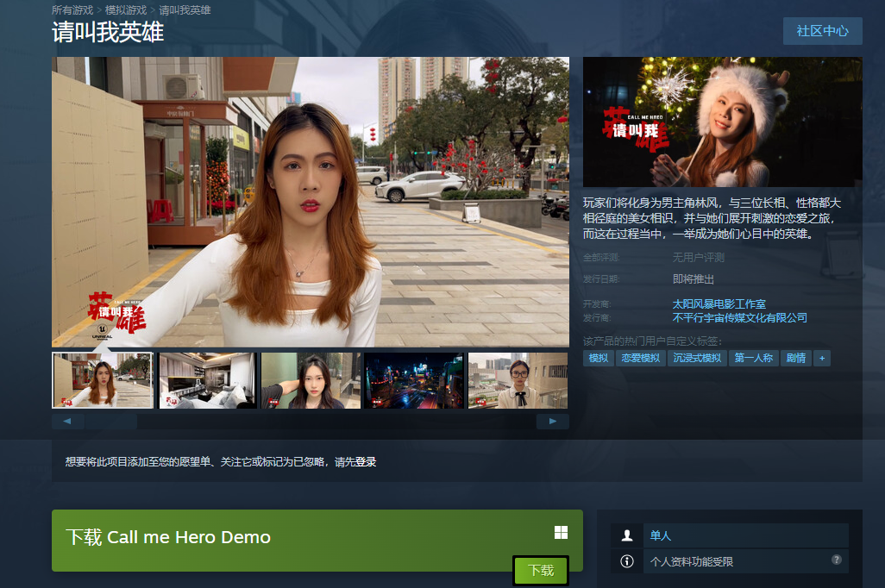Click the 无用户评测 reviews text
This screenshot has height=588, width=885.
coord(698,258)
